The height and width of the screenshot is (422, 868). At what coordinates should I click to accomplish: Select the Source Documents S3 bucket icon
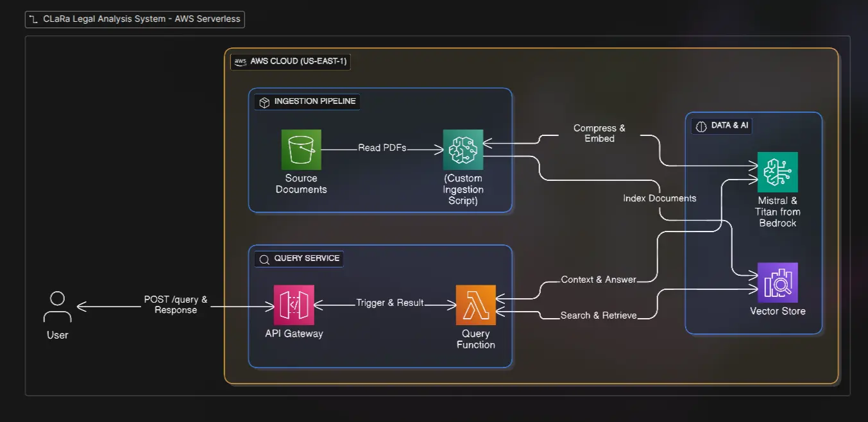tap(300, 149)
